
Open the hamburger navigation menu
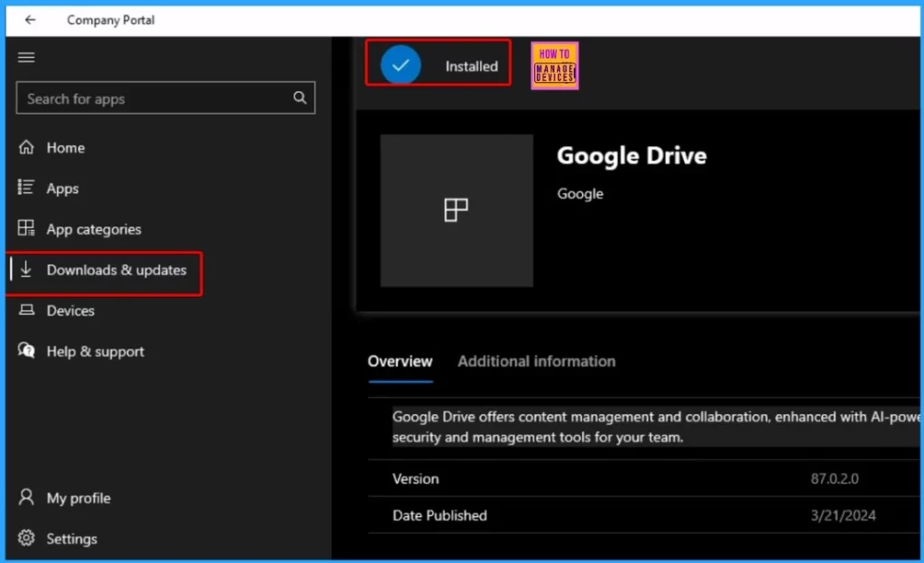(x=26, y=57)
